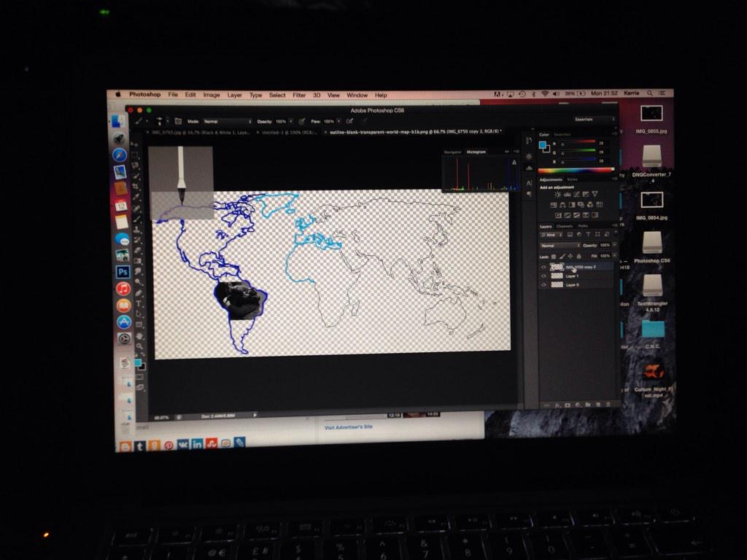Click the Pinterest share icon in browser
This screenshot has width=747, height=560.
click(169, 446)
